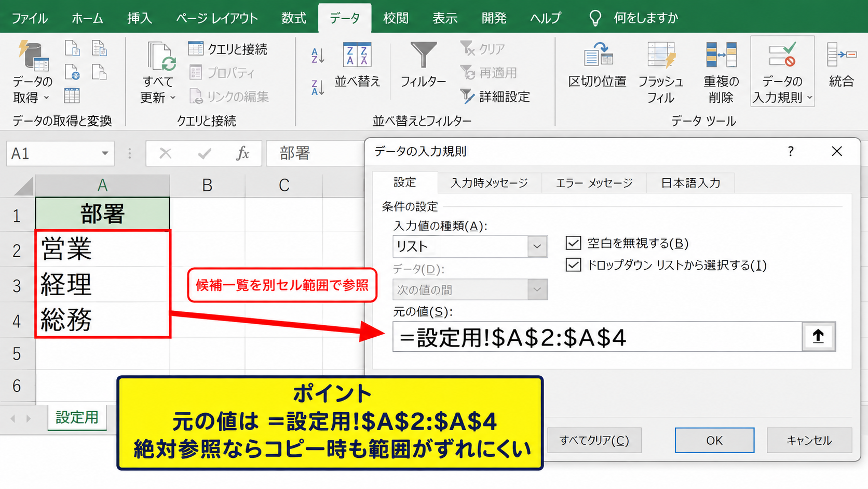Click the 区切り位置 text to columns icon
This screenshot has width=868, height=489.
(598, 55)
